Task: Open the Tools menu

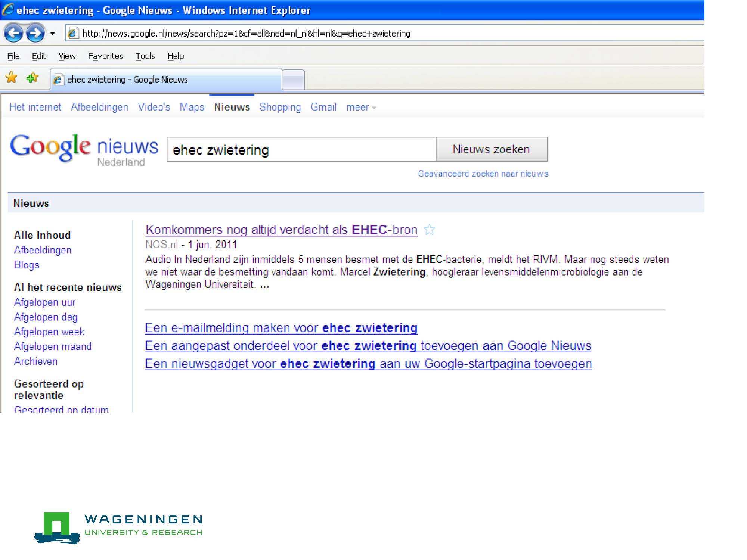Action: (x=145, y=56)
